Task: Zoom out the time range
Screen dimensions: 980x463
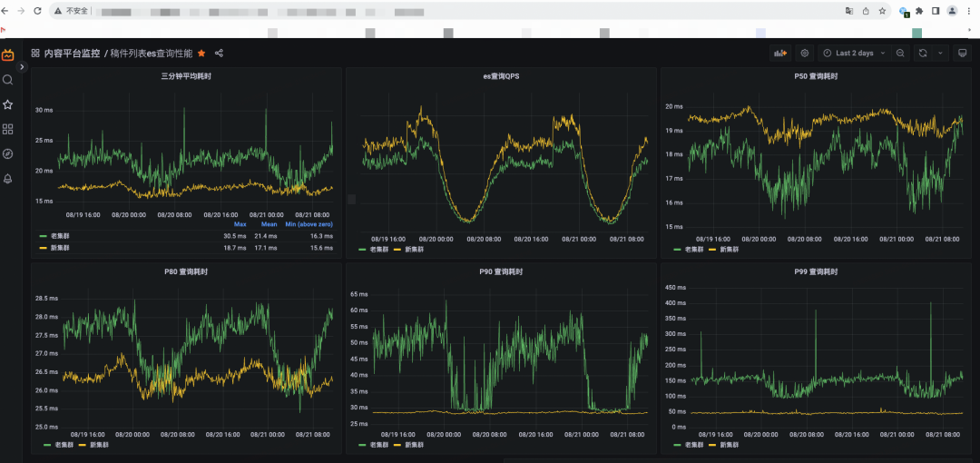Action: coord(900,54)
